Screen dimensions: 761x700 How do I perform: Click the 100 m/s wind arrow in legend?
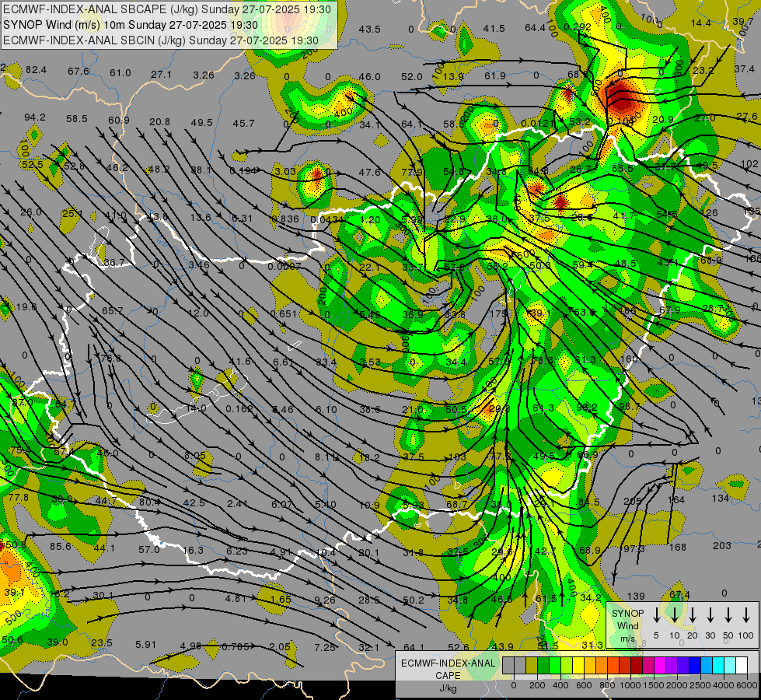[746, 615]
